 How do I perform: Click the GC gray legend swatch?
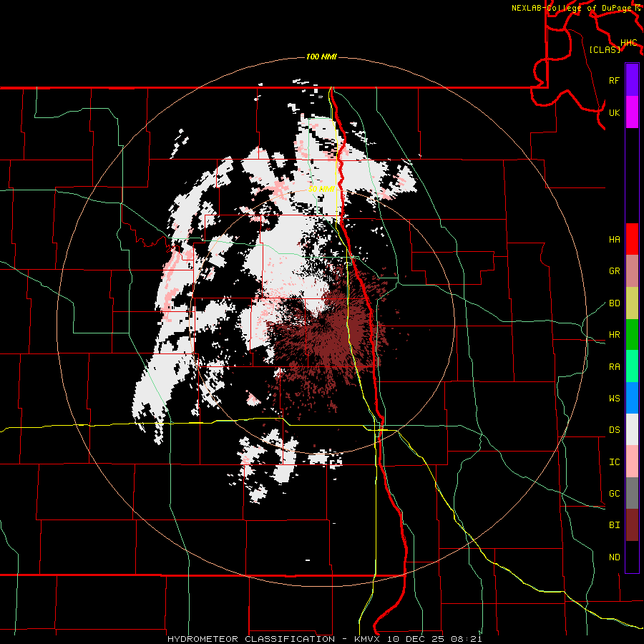[x=632, y=493]
